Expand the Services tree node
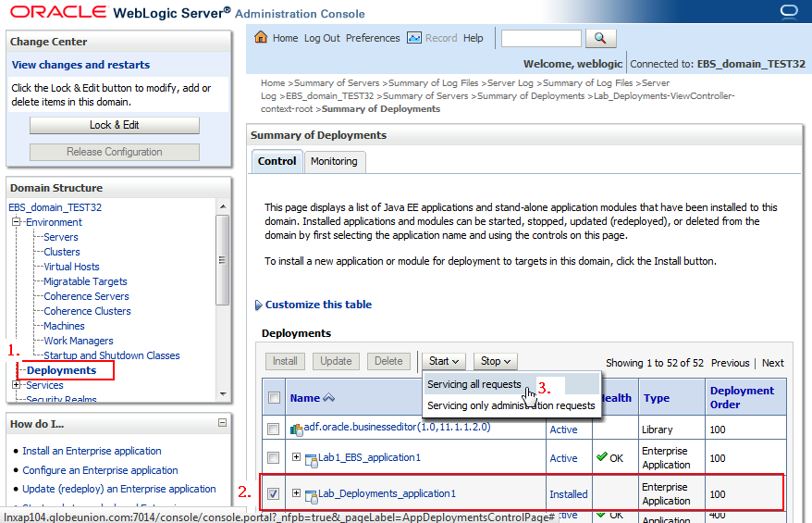Screen dimensions: 812x523 tap(16, 384)
